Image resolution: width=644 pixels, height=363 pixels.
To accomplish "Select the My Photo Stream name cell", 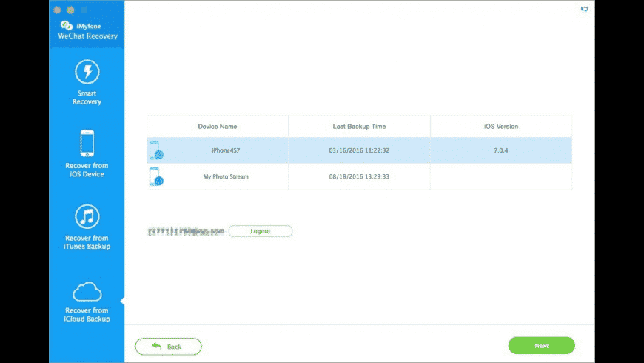I will point(226,176).
